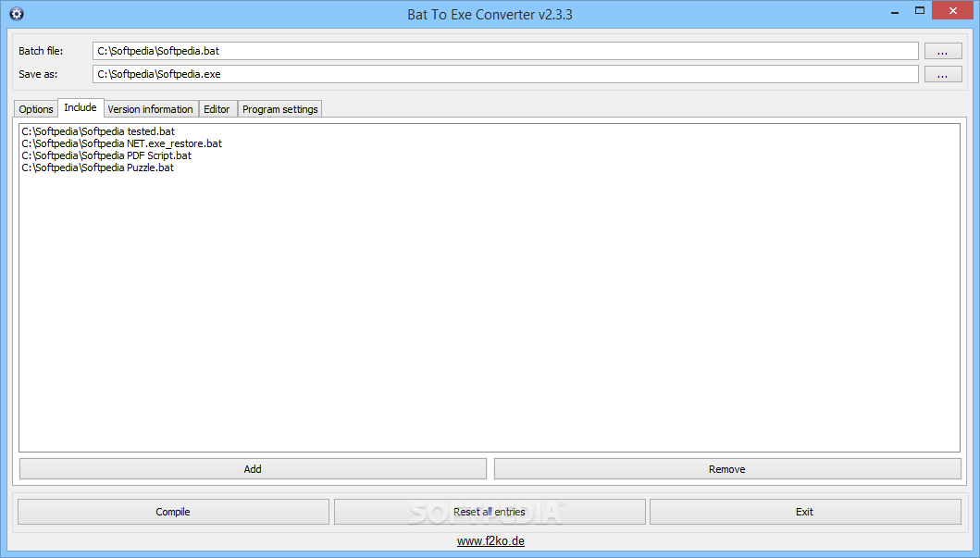
Task: Click the Add button
Action: coord(253,469)
